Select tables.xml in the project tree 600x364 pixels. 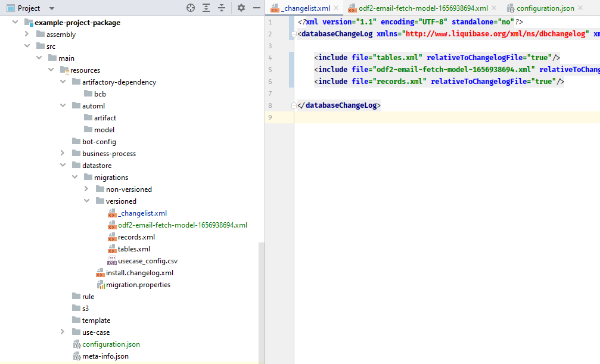point(134,248)
